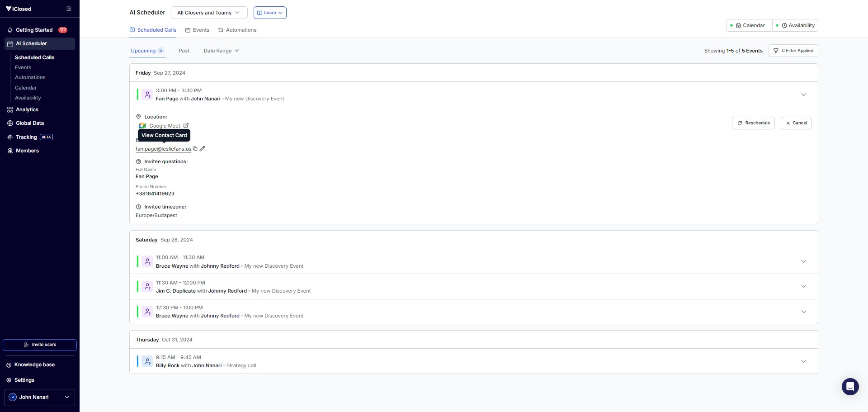Copy the fan.page@lesliefans.us email address
868x412 pixels.
(x=195, y=148)
